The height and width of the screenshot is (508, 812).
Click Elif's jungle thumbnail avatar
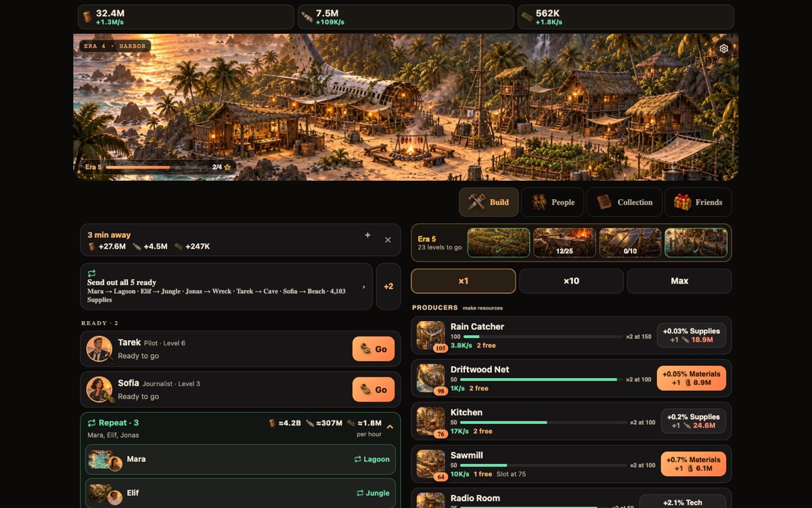[105, 494]
